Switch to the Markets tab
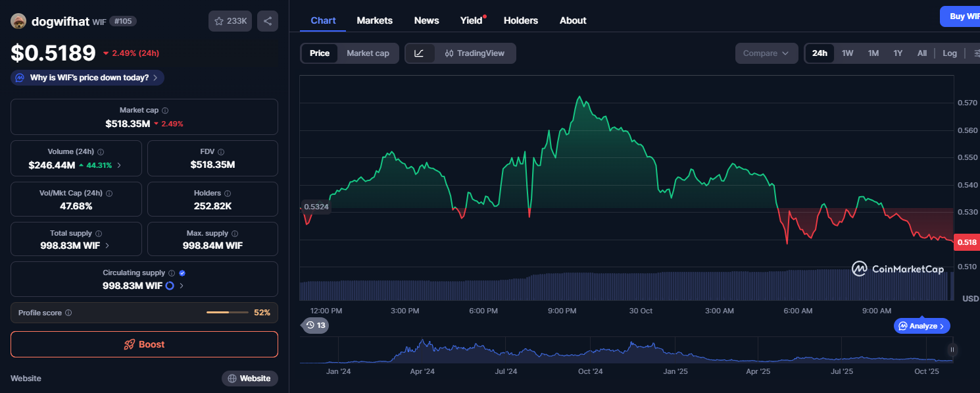Image resolution: width=980 pixels, height=393 pixels. click(x=374, y=20)
